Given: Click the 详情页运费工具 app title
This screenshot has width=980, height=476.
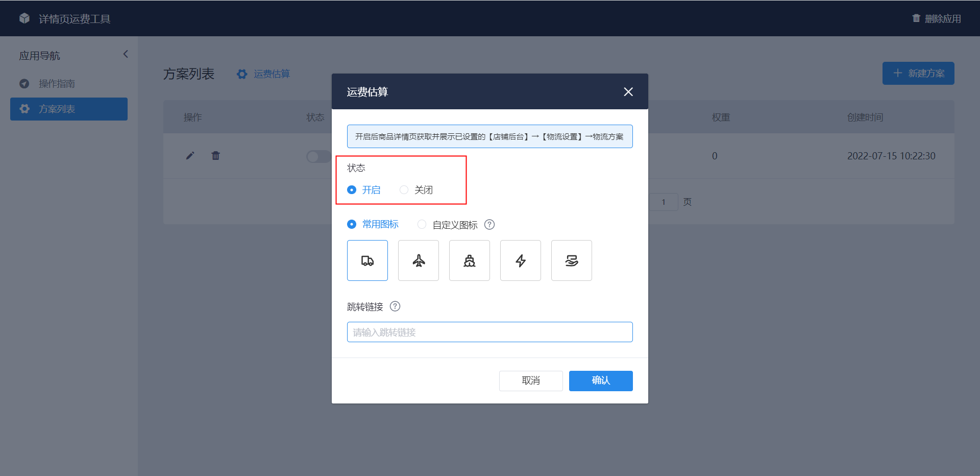Looking at the screenshot, I should [75, 19].
